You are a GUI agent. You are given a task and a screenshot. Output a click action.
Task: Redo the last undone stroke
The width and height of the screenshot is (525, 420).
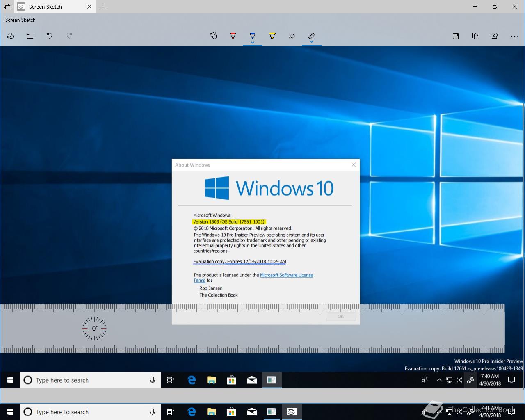click(69, 36)
